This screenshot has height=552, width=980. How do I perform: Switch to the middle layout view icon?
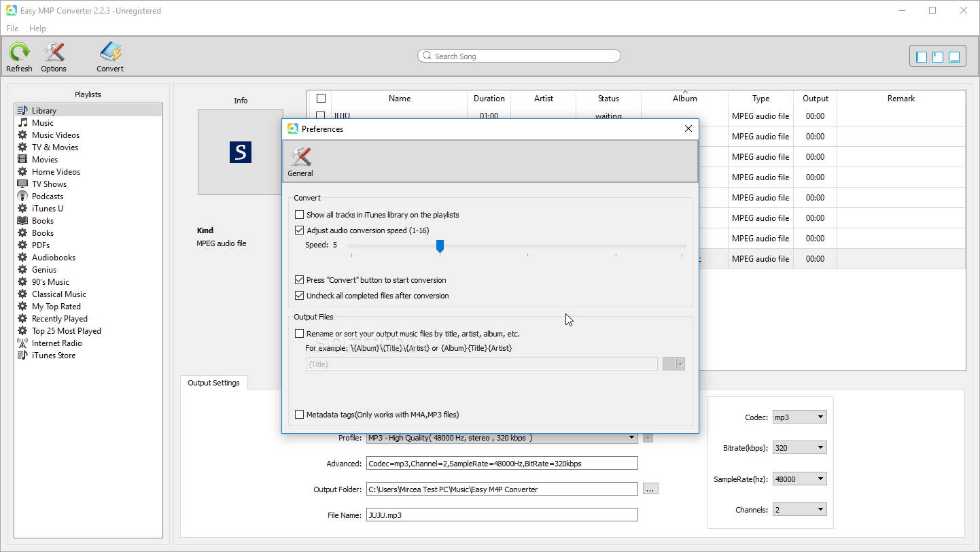938,57
